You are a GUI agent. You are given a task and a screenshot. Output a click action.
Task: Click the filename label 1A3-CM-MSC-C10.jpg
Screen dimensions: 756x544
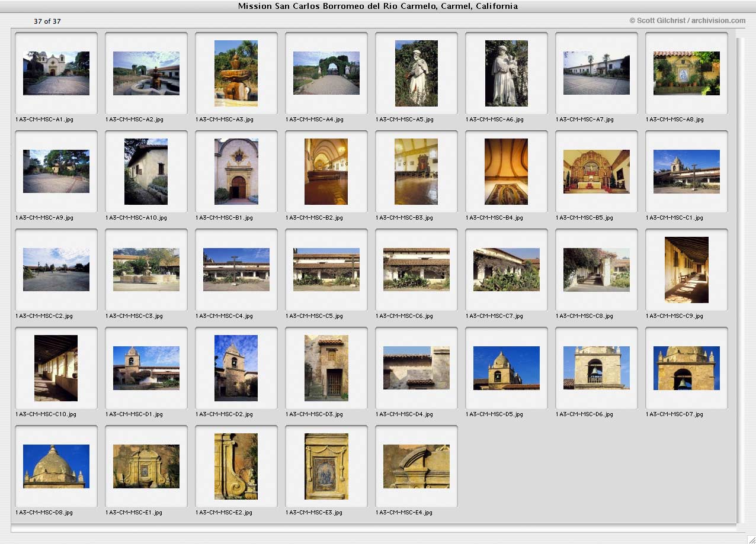tap(46, 414)
